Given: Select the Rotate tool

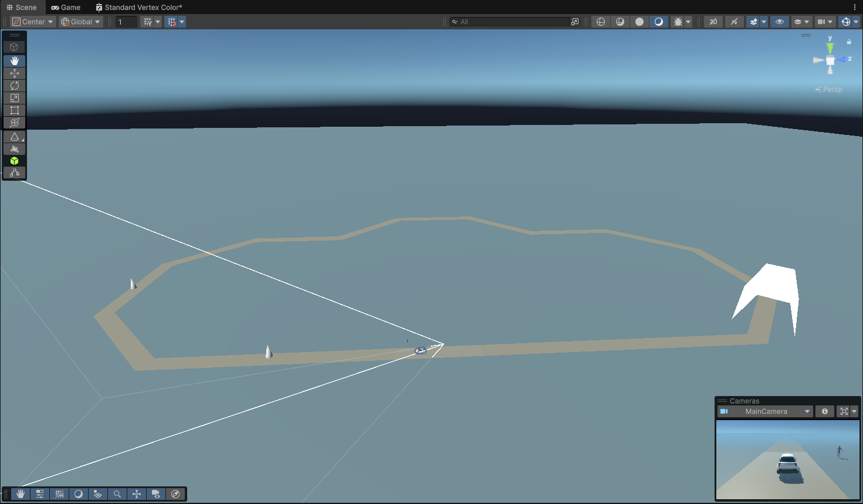Looking at the screenshot, I should (15, 86).
